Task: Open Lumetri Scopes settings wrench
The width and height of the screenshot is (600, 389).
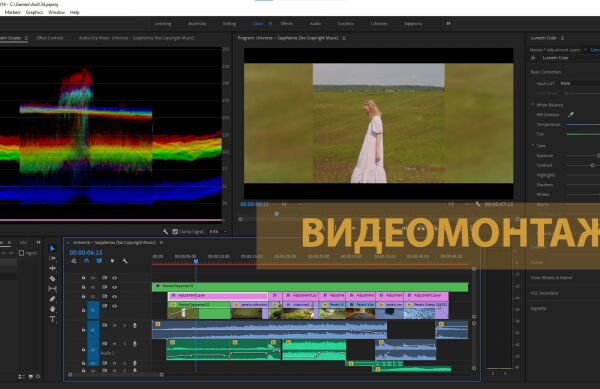Action: pos(165,231)
